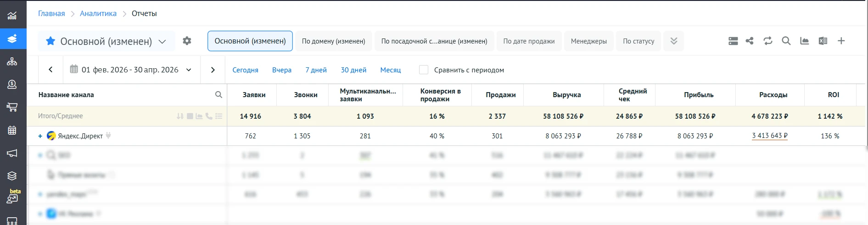
Task: Click the square icon in Итого/Среднее row
Action: click(x=190, y=116)
